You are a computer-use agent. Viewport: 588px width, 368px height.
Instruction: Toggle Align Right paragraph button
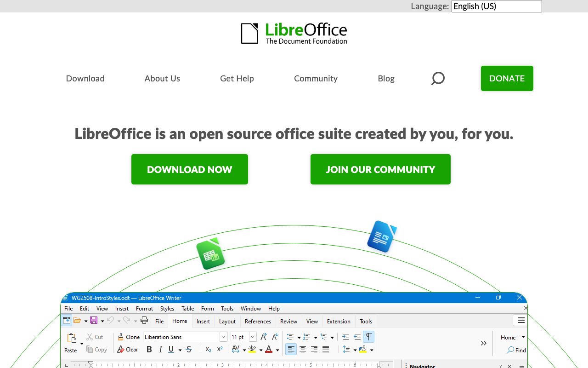point(314,350)
